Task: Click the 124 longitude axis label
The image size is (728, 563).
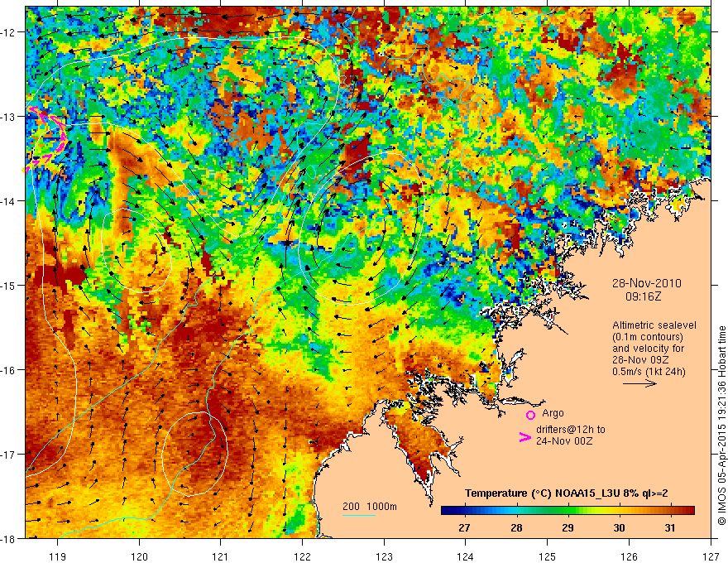Action: [x=466, y=556]
